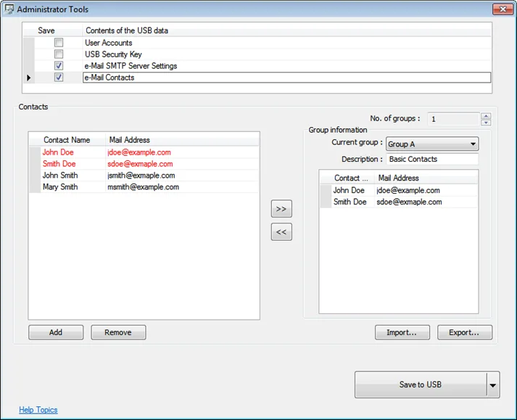The image size is (517, 420).
Task: Click sdoe@exmaple.com in group list
Action: point(409,202)
